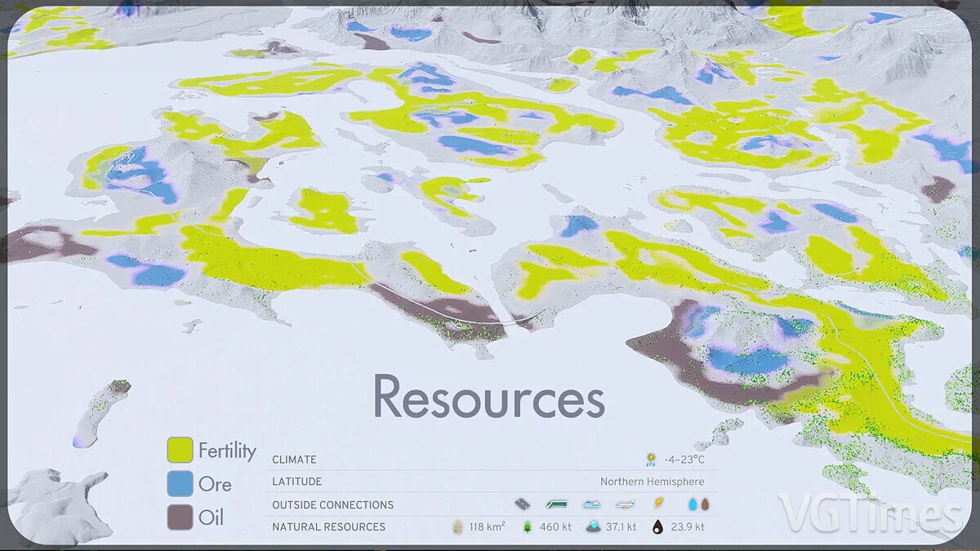Click the Outside Connections row label
The height and width of the screenshot is (551, 980).
tap(332, 504)
